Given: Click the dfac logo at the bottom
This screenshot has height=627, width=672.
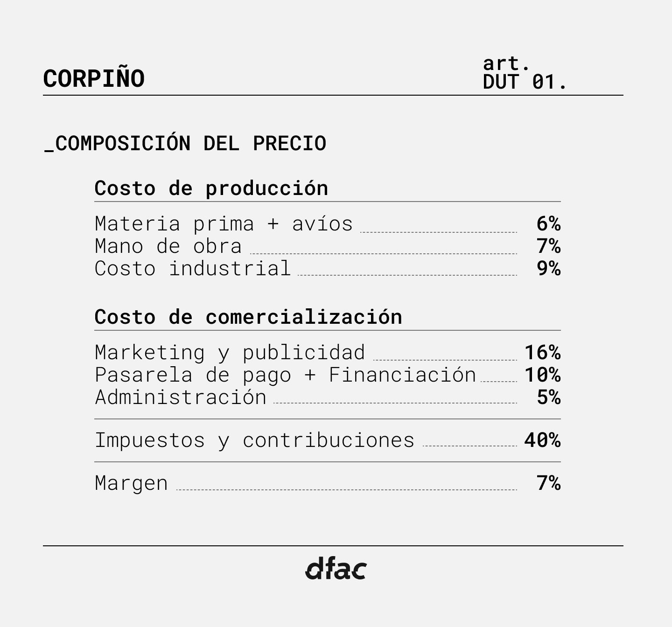Looking at the screenshot, I should [336, 569].
